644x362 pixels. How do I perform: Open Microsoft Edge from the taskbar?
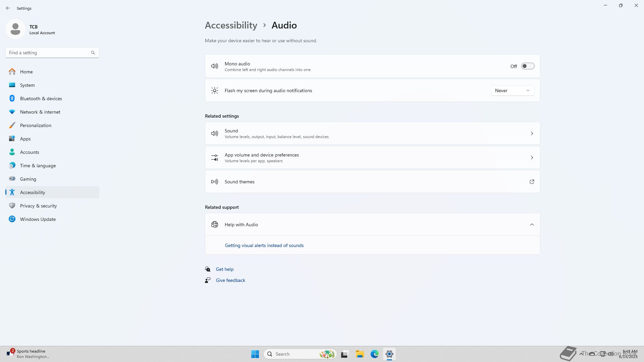[374, 354]
